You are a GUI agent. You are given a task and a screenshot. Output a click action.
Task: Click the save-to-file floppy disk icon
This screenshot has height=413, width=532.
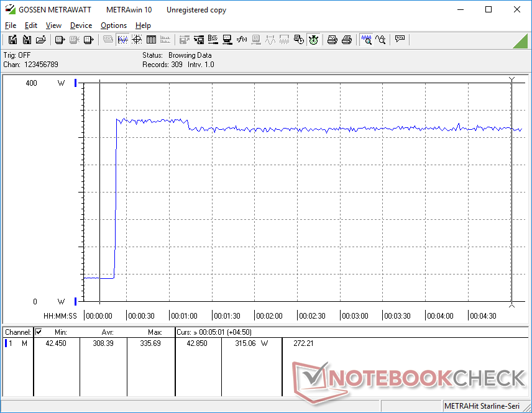click(12, 40)
